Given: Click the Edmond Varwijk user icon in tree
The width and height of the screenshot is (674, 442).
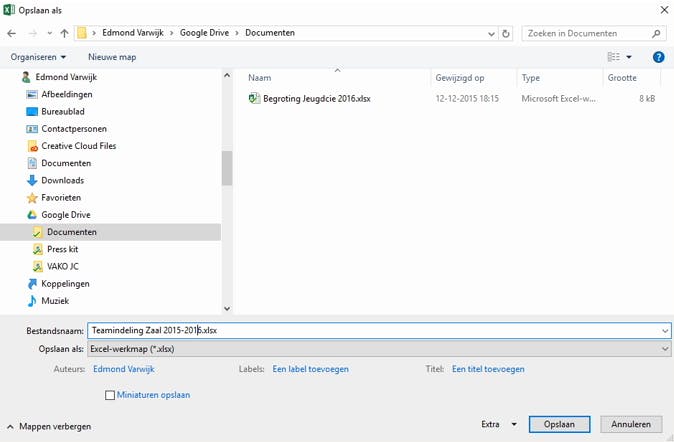Looking at the screenshot, I should tap(26, 77).
